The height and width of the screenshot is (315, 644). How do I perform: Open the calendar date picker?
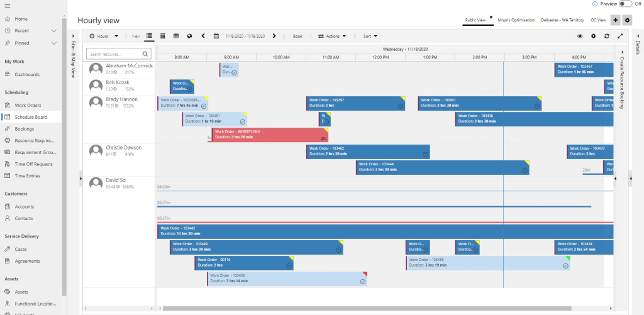pos(216,36)
